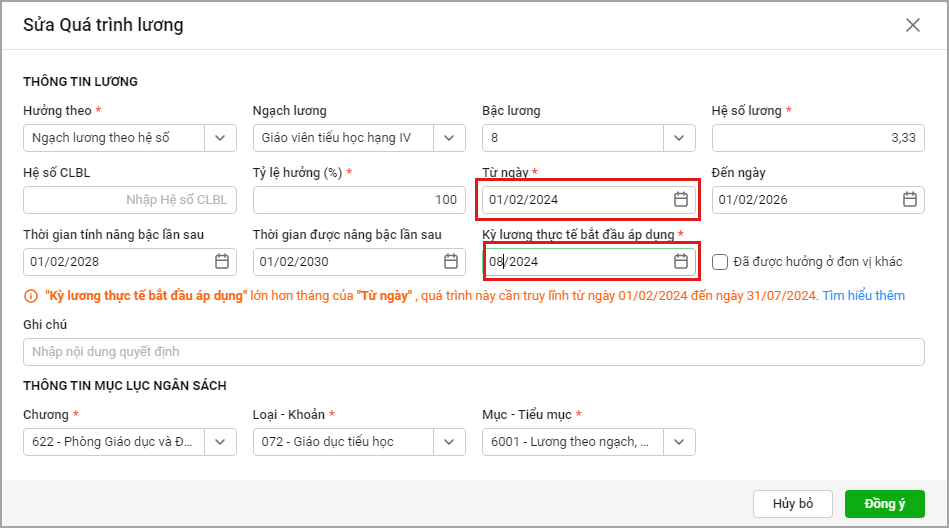Open the Chương dropdown list
Image resolution: width=949 pixels, height=528 pixels.
[x=220, y=442]
